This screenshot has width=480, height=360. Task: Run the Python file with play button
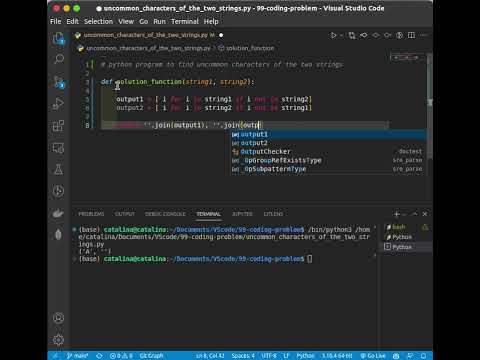tap(333, 35)
